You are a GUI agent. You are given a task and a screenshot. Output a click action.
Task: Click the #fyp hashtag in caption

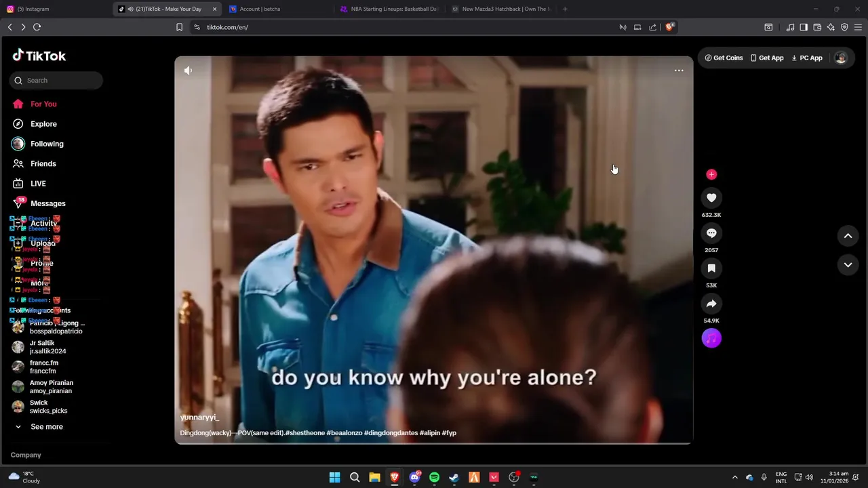tap(449, 432)
